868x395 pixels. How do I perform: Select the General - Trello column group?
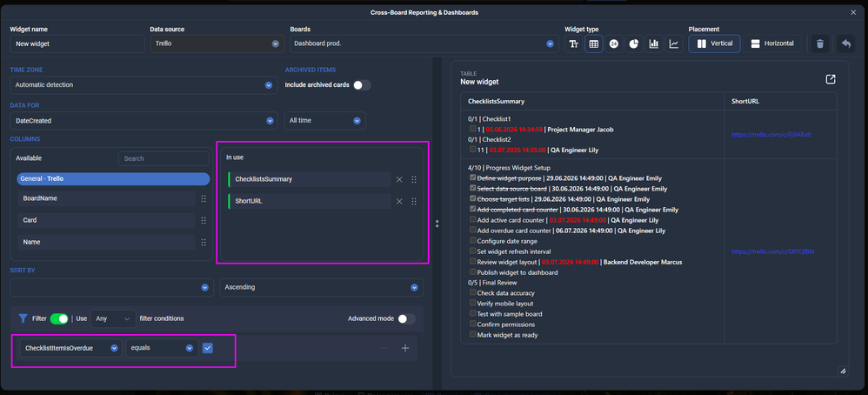click(113, 179)
